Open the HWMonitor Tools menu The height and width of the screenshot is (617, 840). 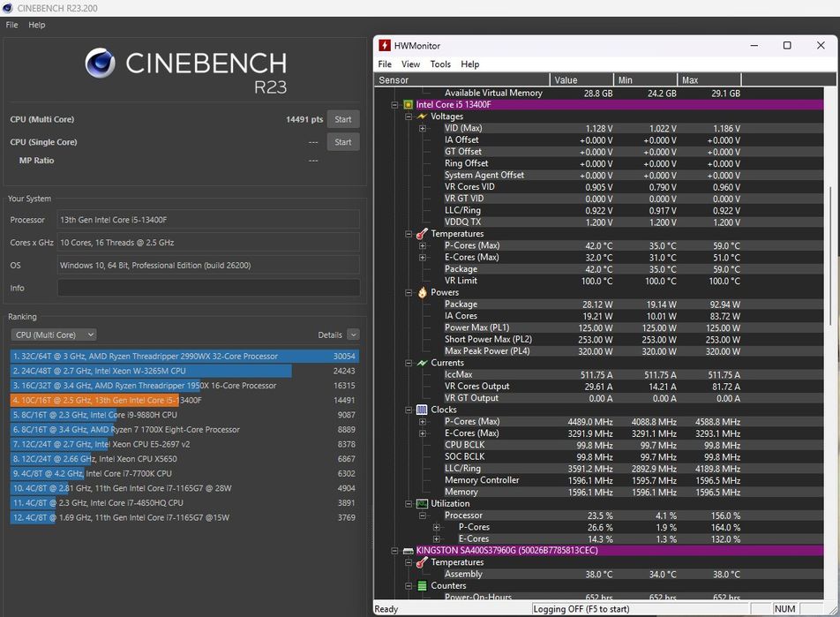tap(440, 64)
